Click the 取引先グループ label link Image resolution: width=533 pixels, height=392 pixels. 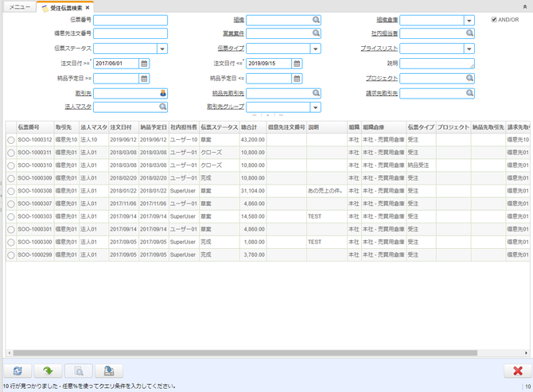225,107
